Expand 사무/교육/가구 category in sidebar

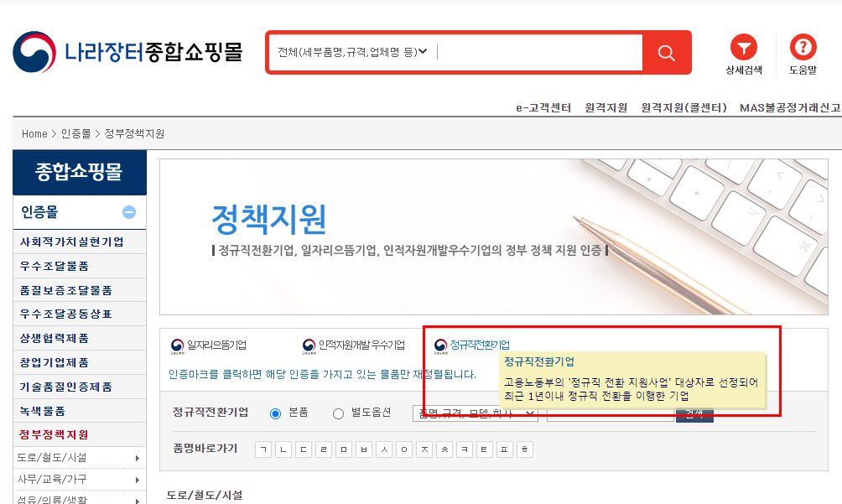[x=80, y=480]
